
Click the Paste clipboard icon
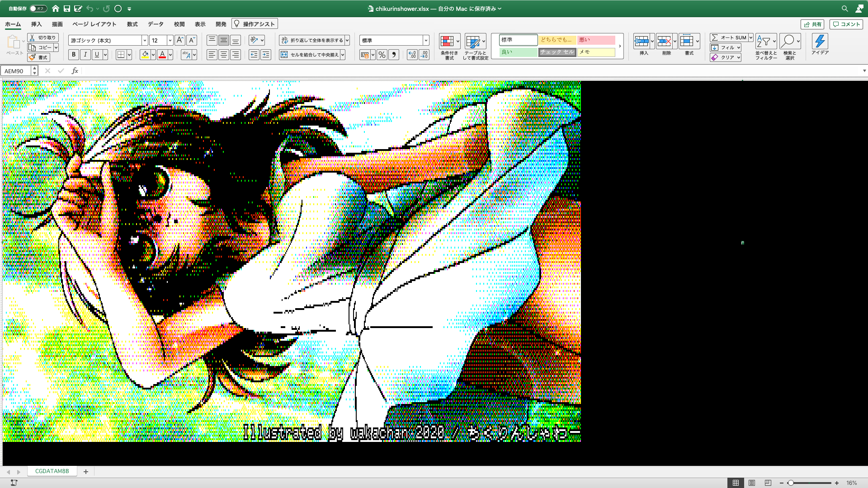[x=14, y=42]
